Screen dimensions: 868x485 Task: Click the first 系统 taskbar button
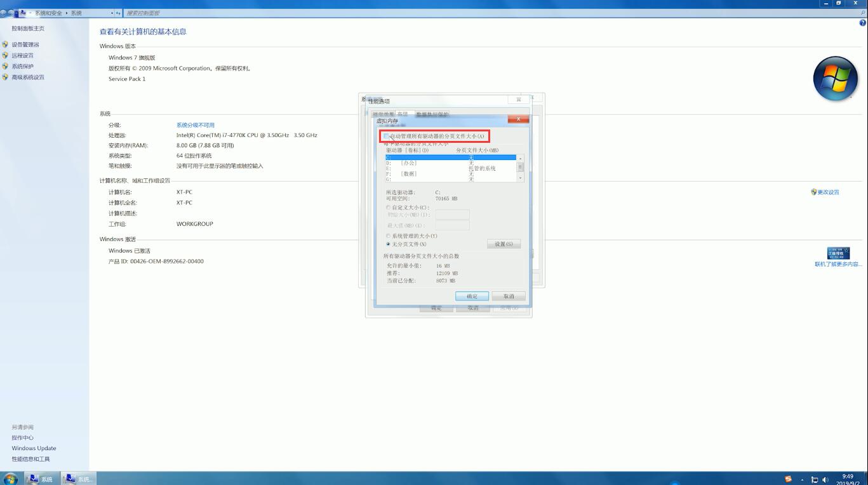[41, 479]
